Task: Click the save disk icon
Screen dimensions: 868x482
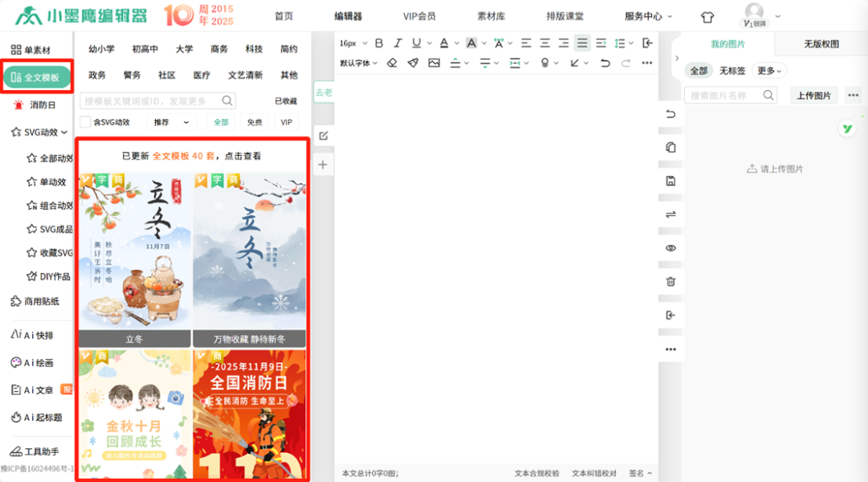Action: click(671, 182)
